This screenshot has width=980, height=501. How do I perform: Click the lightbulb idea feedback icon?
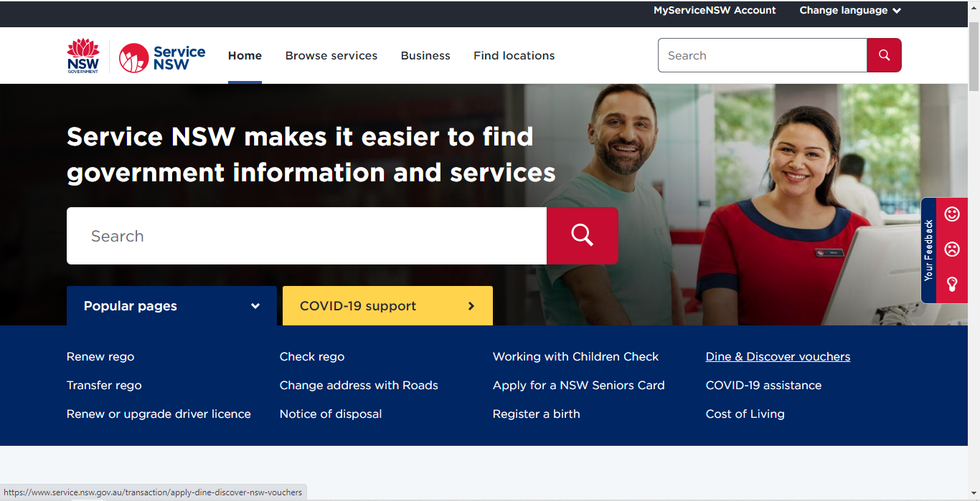coord(952,284)
